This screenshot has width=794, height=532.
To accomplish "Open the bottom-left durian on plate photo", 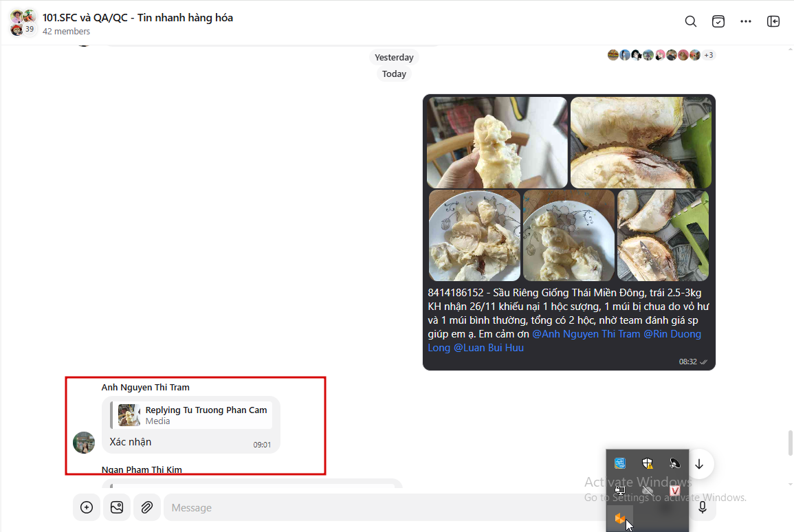I will click(x=474, y=235).
